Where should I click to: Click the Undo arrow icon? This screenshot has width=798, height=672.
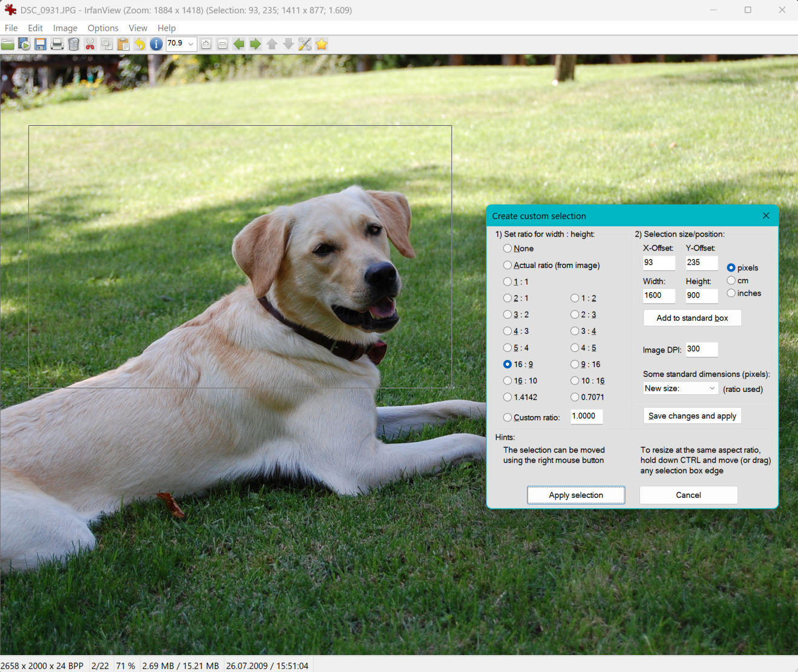[x=140, y=44]
